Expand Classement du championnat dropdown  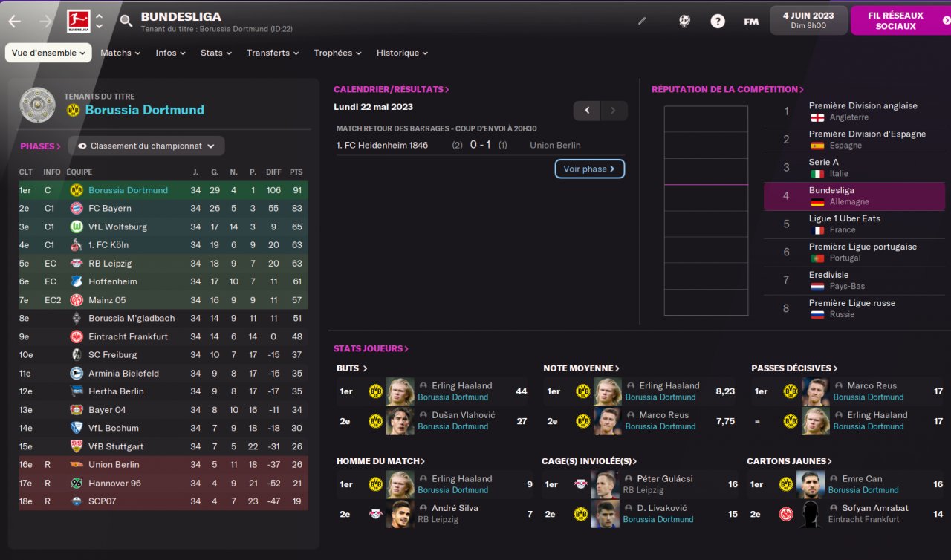(x=146, y=146)
